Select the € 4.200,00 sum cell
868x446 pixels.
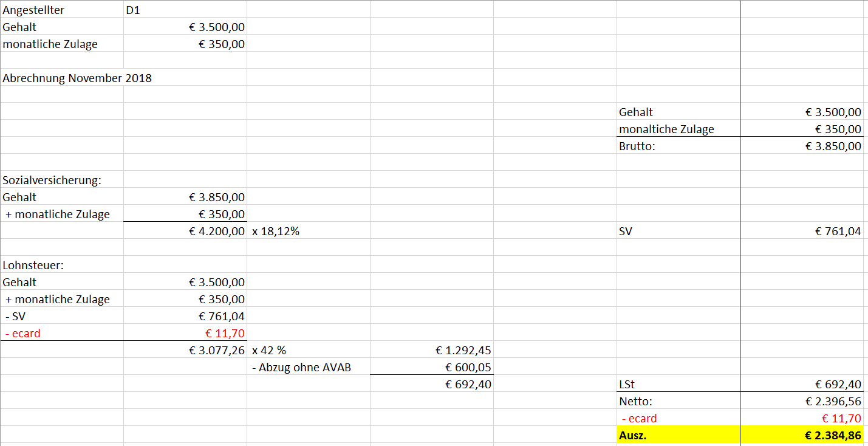[x=217, y=231]
